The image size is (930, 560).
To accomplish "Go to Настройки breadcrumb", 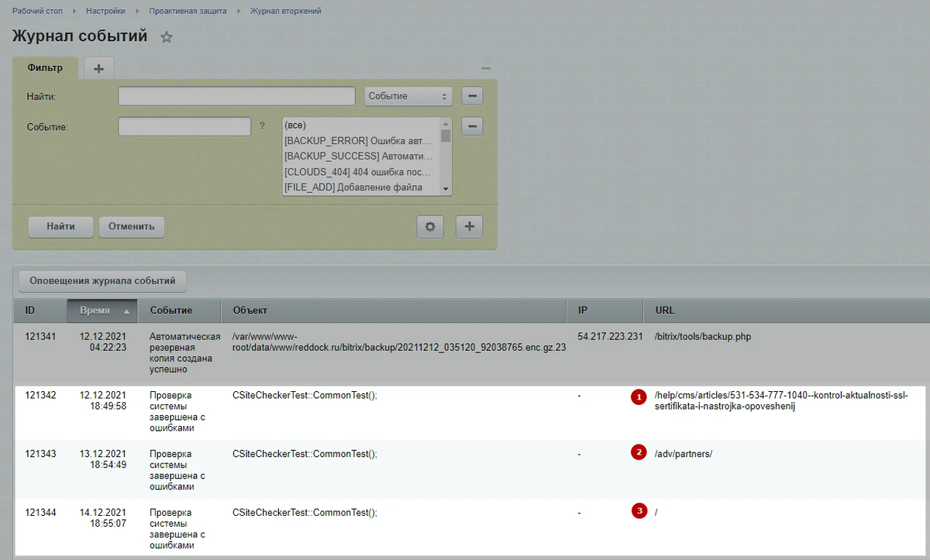I will click(x=105, y=11).
